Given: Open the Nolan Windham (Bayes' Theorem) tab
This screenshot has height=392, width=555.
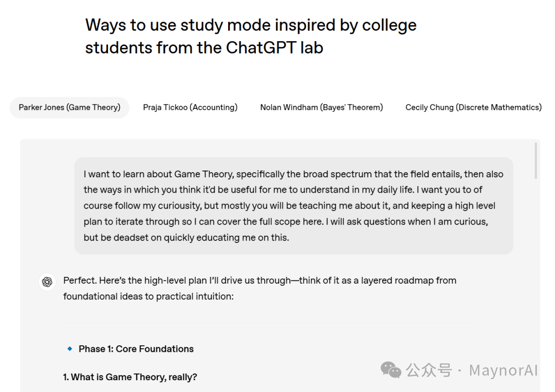Looking at the screenshot, I should click(x=321, y=107).
